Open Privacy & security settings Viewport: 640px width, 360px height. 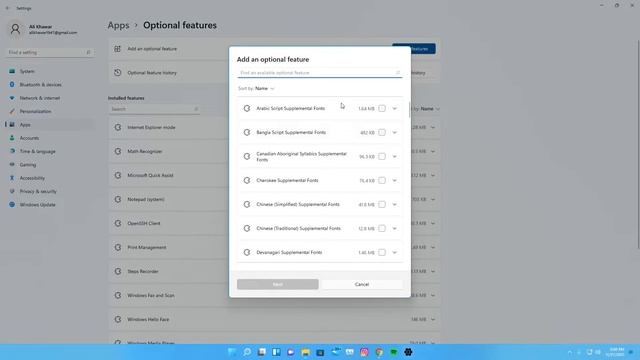click(x=49, y=191)
